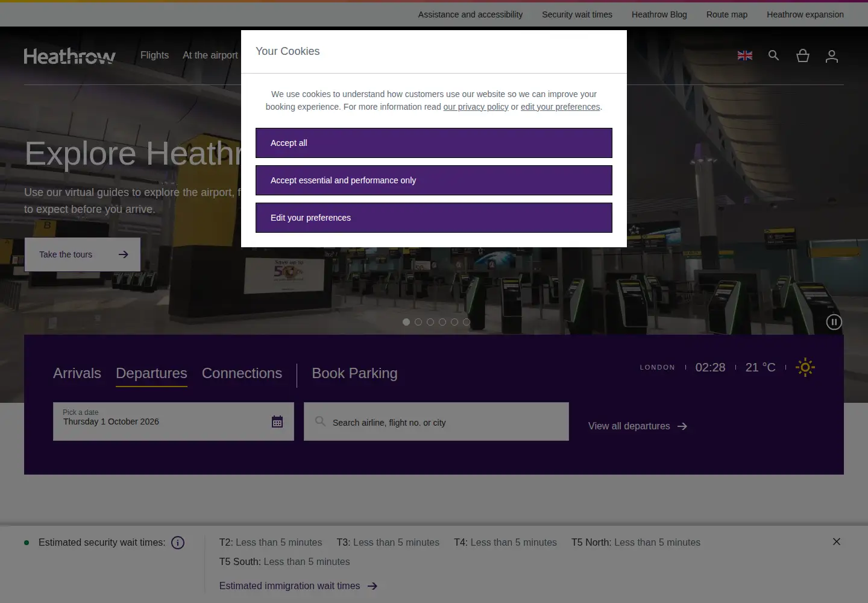This screenshot has height=603, width=868.
Task: Open Assistance and accessibility link
Action: pyautogui.click(x=470, y=14)
